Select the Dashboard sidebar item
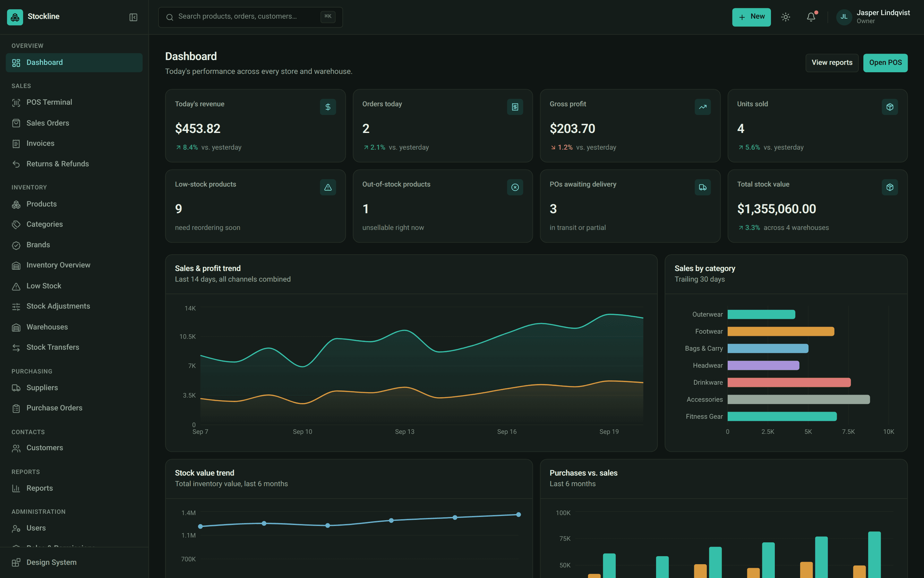Image resolution: width=924 pixels, height=578 pixels. click(x=74, y=63)
